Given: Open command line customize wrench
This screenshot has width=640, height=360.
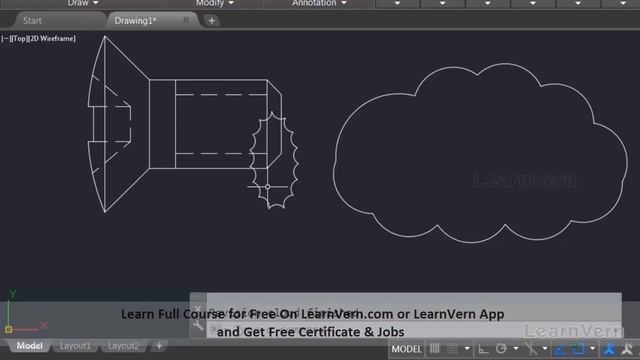Looking at the screenshot, I should click(x=198, y=325).
